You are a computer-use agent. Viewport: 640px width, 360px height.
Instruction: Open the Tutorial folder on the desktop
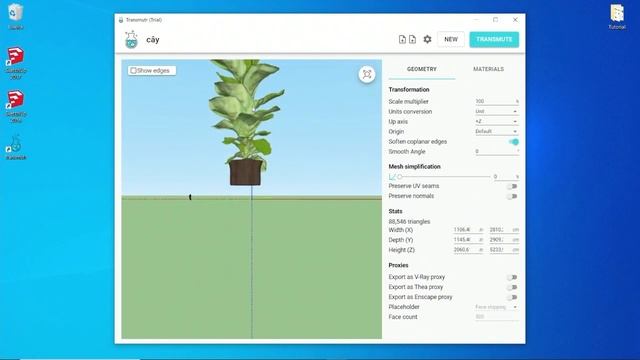click(x=617, y=17)
